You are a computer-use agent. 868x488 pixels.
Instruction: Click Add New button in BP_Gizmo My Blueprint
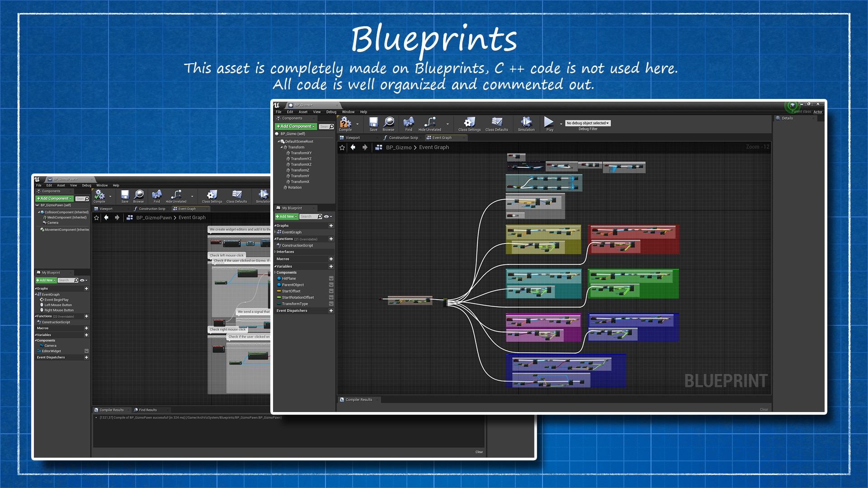[x=286, y=216]
